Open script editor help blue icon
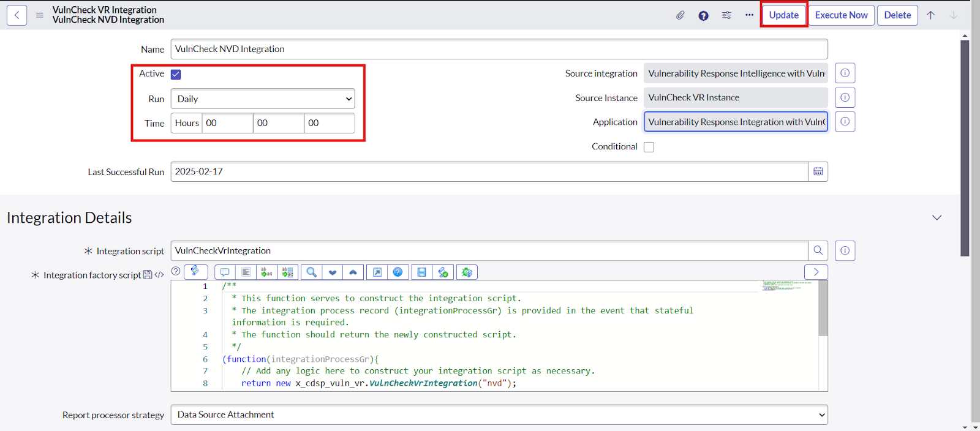980x431 pixels. click(398, 272)
